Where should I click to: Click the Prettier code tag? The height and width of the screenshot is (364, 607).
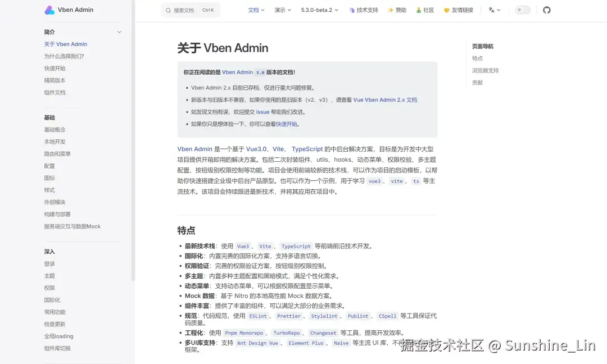pyautogui.click(x=289, y=316)
